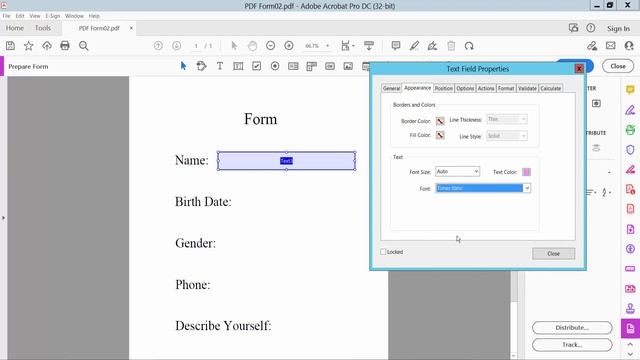Screen dimensions: 640x360
Task: Open the File menu
Action: tap(6, 16)
